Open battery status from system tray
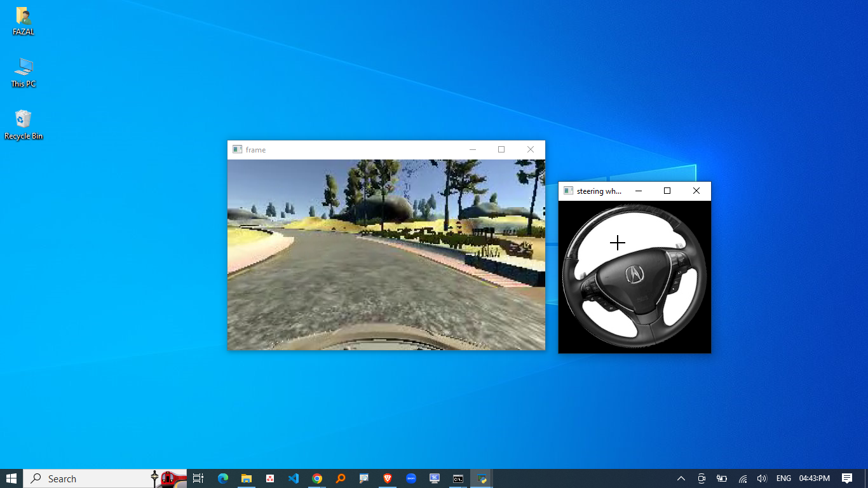The width and height of the screenshot is (868, 488). point(722,478)
